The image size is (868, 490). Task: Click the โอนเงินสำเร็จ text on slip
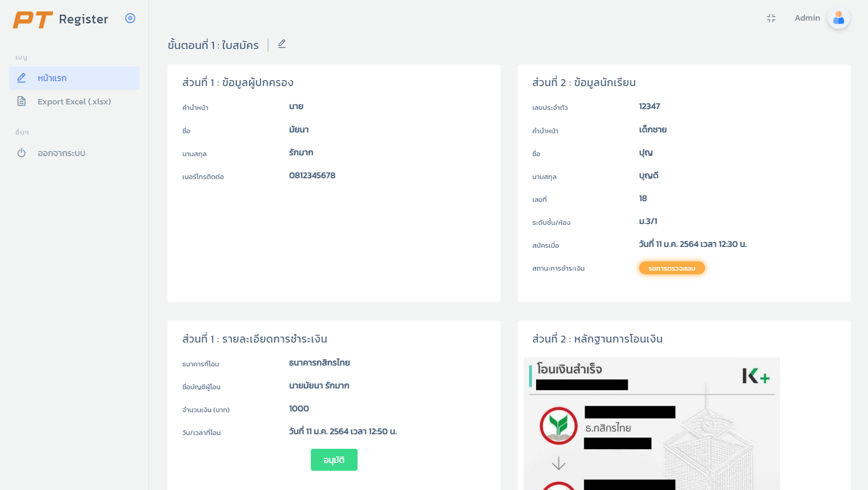click(x=570, y=369)
